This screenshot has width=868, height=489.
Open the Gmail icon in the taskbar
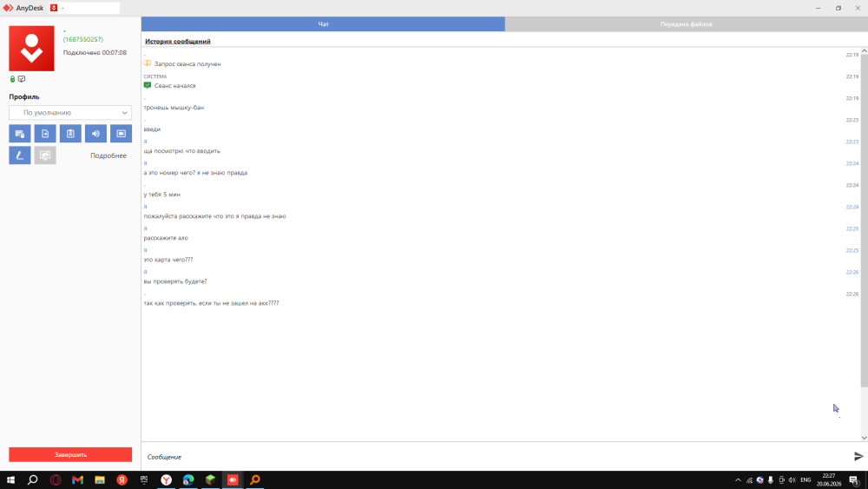[77, 479]
